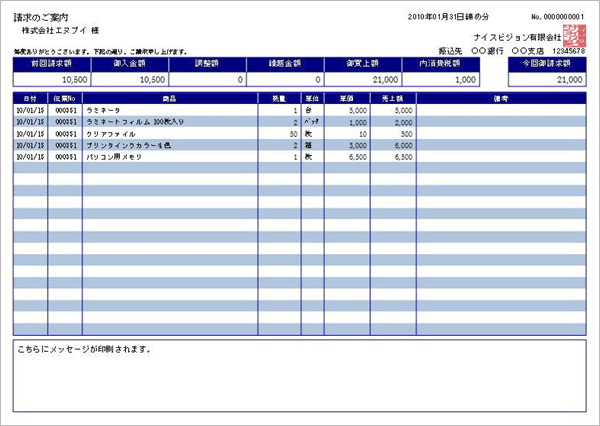600x426 pixels.
Task: Click the sales amount 500 for クリアファイル
Action: [406, 134]
